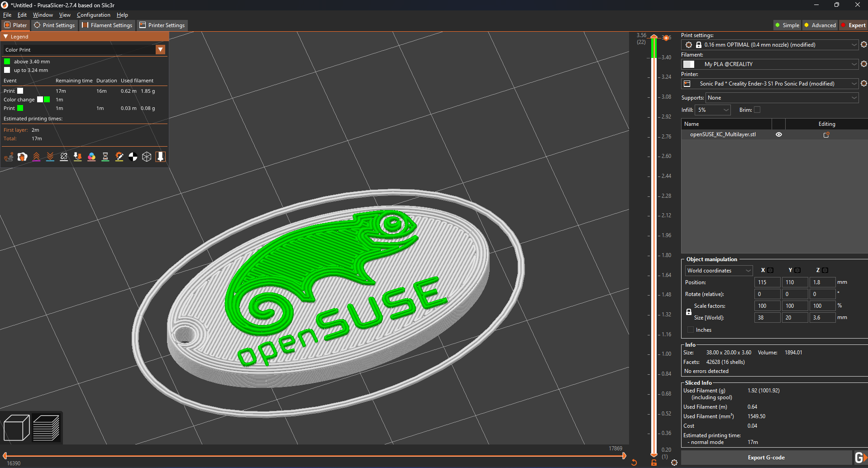This screenshot has height=468, width=868.
Task: Click Size Z field showing 3.6
Action: point(823,318)
